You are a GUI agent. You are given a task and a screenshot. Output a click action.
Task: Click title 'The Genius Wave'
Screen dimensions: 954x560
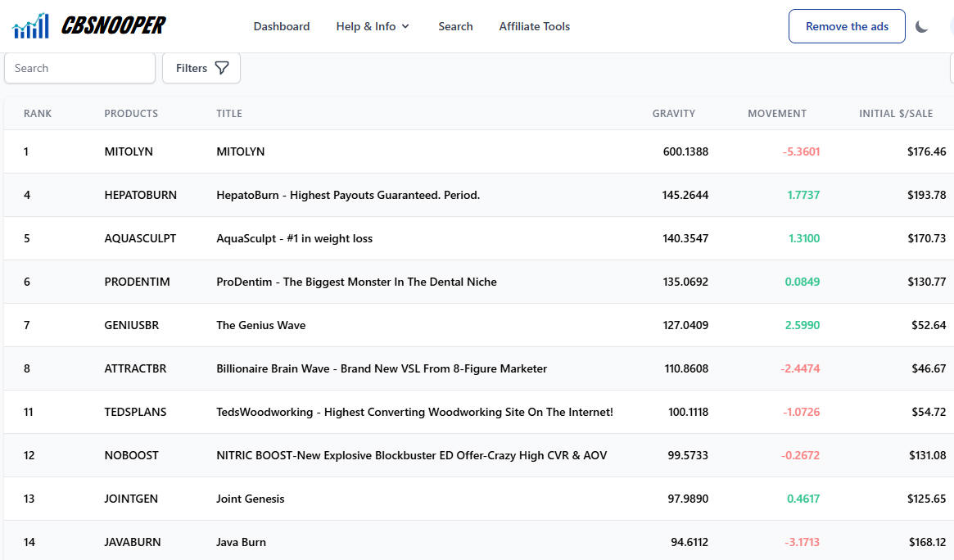coord(261,325)
